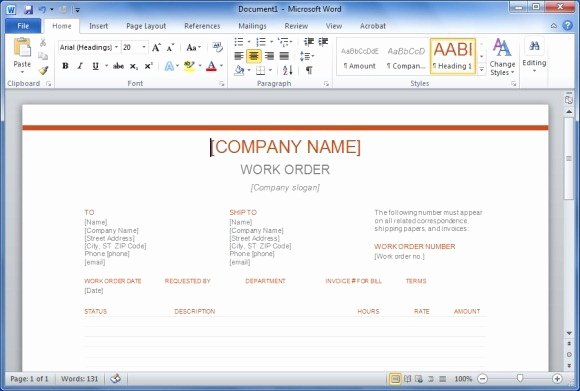Screen dimensions: 580x391
Task: Select Print Layout view button
Action: pos(395,378)
